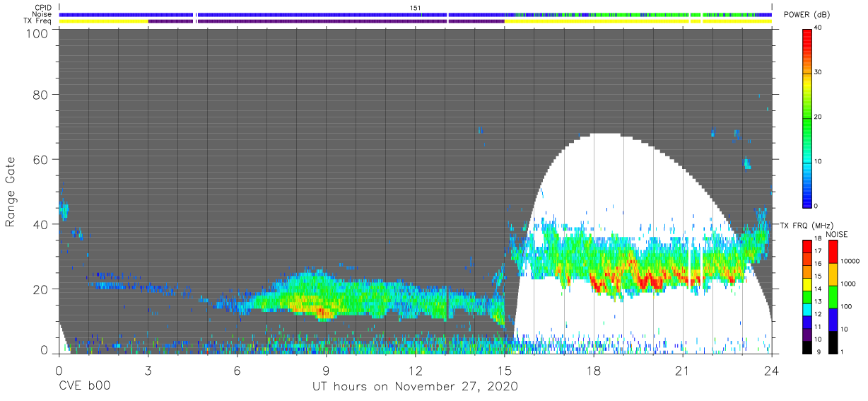Click the 'Range Gate' y-axis label

click(11, 192)
